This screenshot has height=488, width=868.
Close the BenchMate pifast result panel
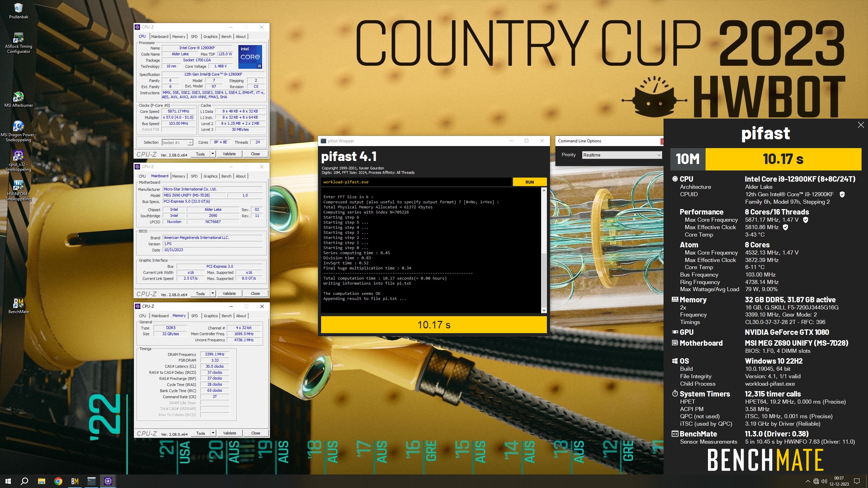(861, 125)
